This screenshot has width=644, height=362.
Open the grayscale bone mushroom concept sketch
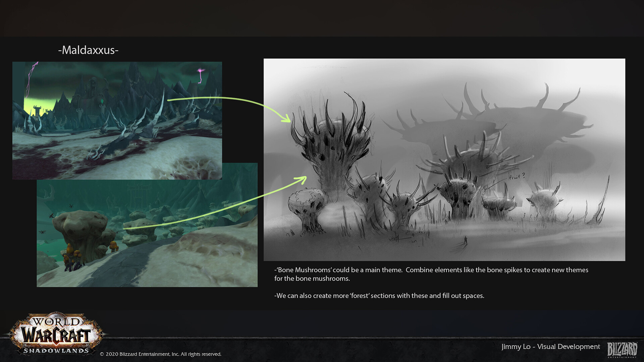point(444,160)
